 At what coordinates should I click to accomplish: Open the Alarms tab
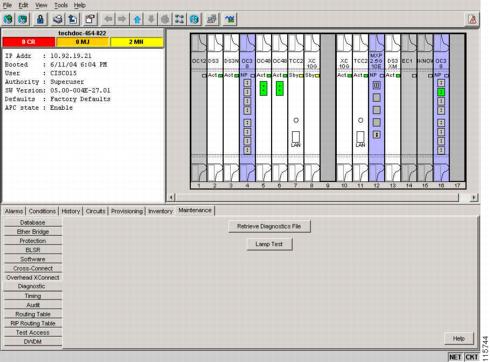14,211
